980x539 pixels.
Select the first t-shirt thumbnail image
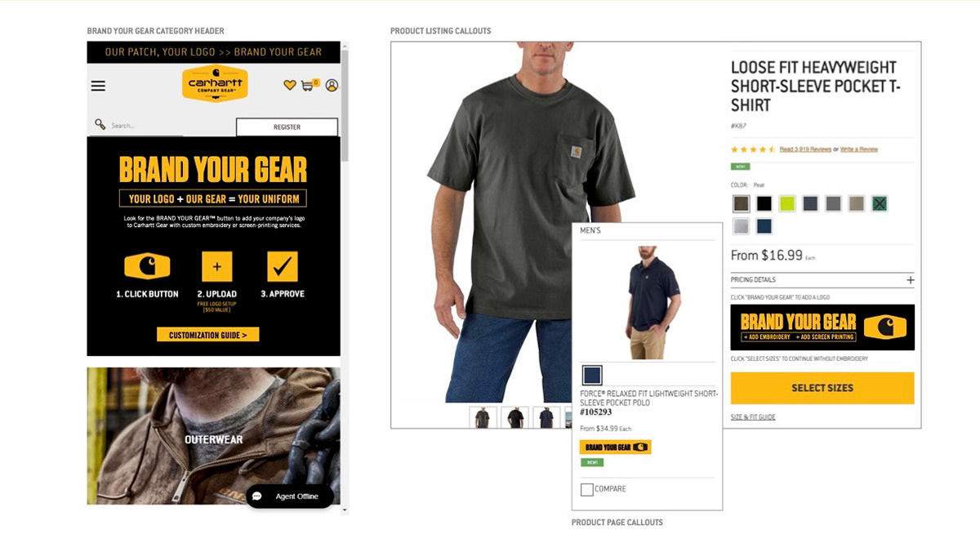(x=483, y=417)
